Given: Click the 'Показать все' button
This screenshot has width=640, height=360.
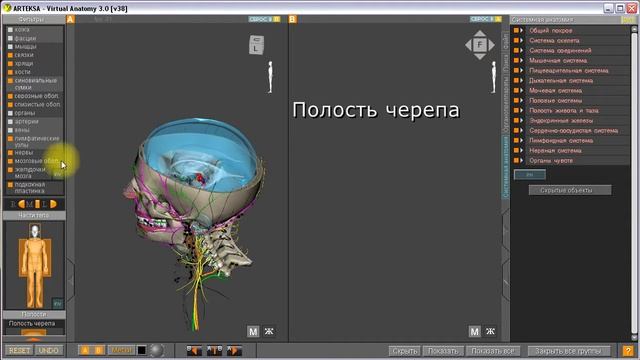Looking at the screenshot, I should 493,351.
